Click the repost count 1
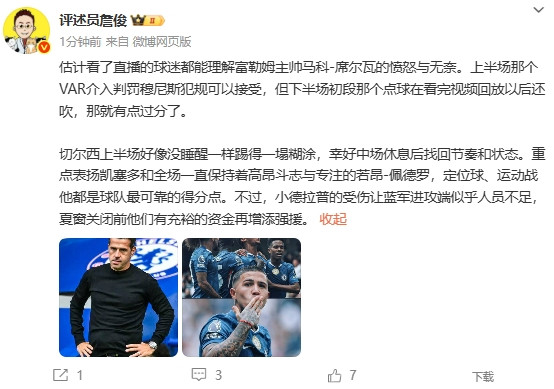 click(x=80, y=375)
